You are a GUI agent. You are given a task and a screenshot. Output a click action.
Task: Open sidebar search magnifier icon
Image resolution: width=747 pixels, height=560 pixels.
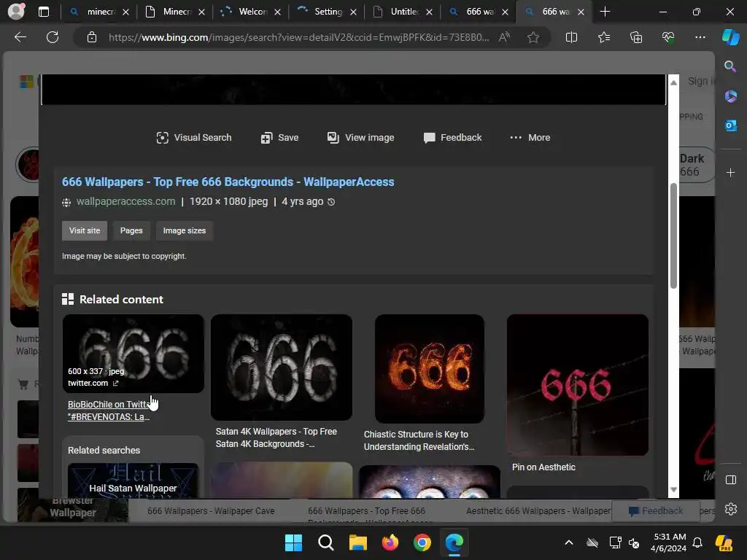point(730,66)
